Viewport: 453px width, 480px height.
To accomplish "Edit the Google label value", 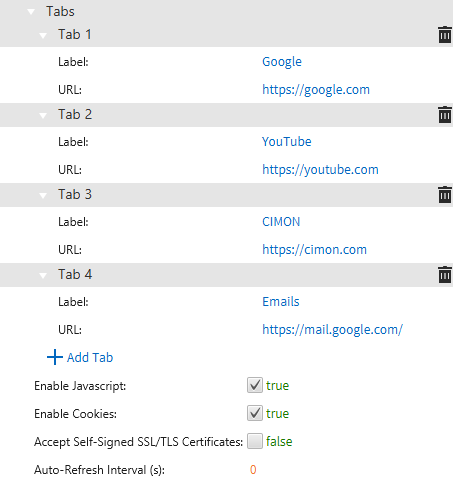I will tap(282, 62).
